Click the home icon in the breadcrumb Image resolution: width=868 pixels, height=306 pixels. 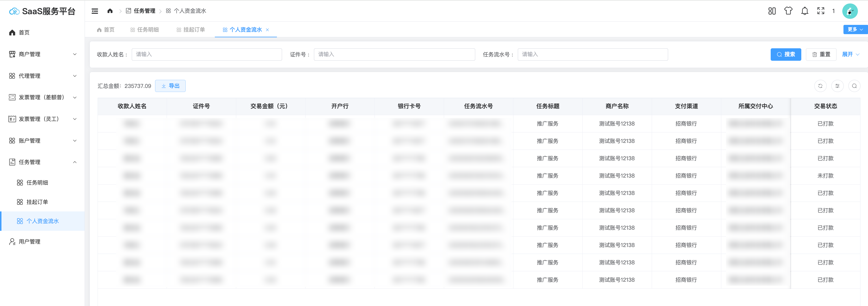click(110, 11)
